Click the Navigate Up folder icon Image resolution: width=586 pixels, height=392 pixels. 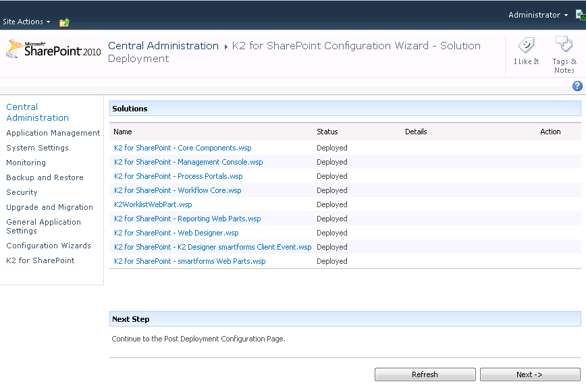[x=64, y=22]
